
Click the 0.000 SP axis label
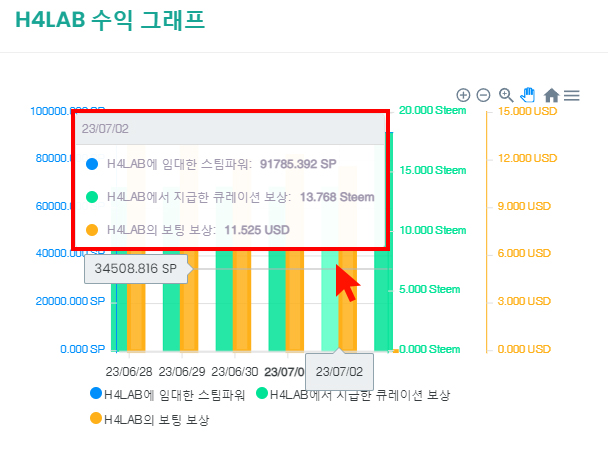[x=82, y=349]
